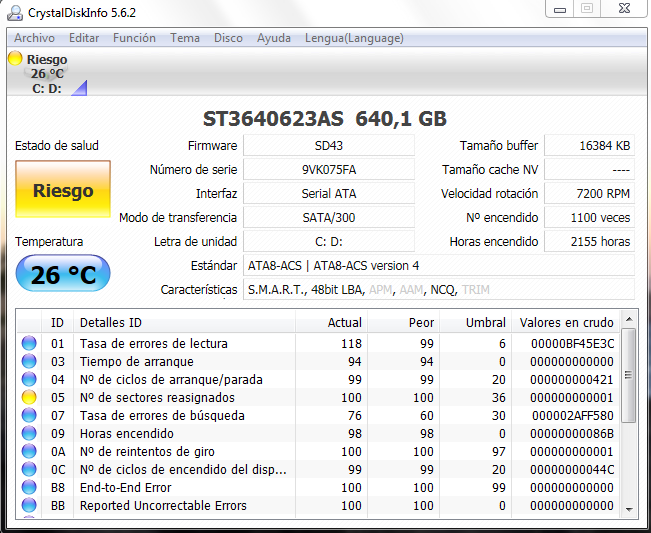Select the row Nº de sectores reasignados
Image resolution: width=651 pixels, height=533 pixels.
318,397
